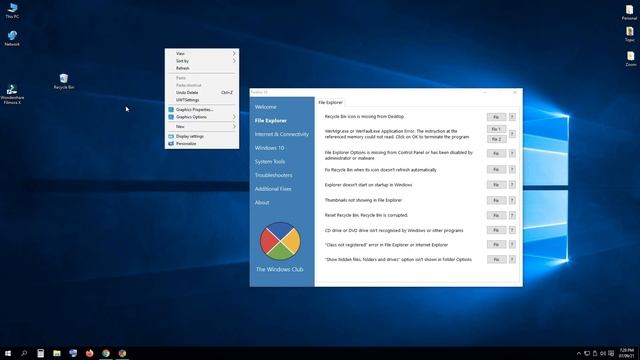Click the Windows Start button
Image resolution: width=640 pixels, height=360 pixels.
pos(8,353)
